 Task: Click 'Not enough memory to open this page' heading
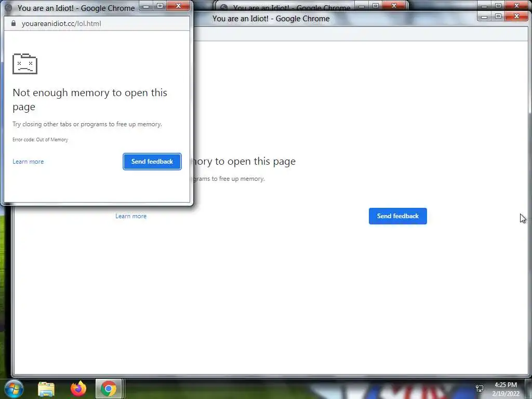90,99
